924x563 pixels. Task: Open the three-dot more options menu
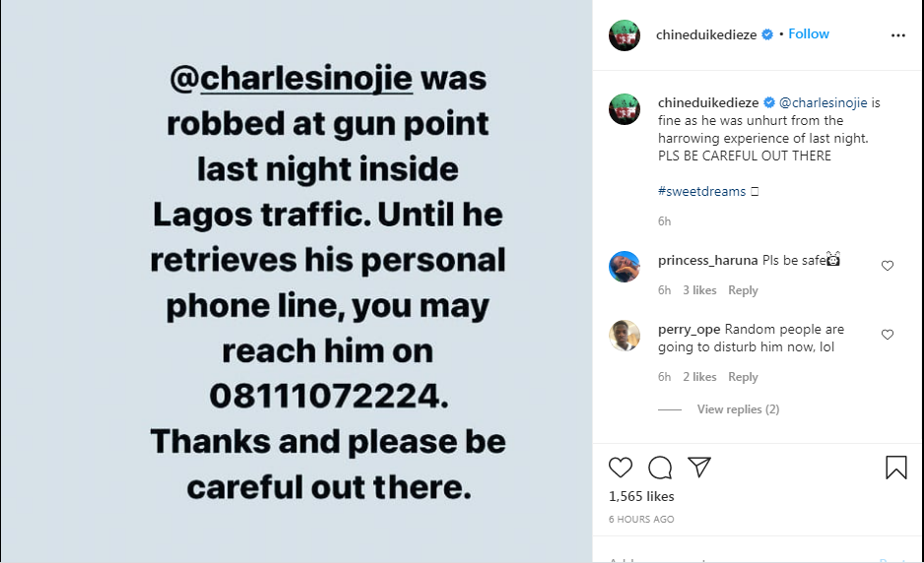coord(897,35)
